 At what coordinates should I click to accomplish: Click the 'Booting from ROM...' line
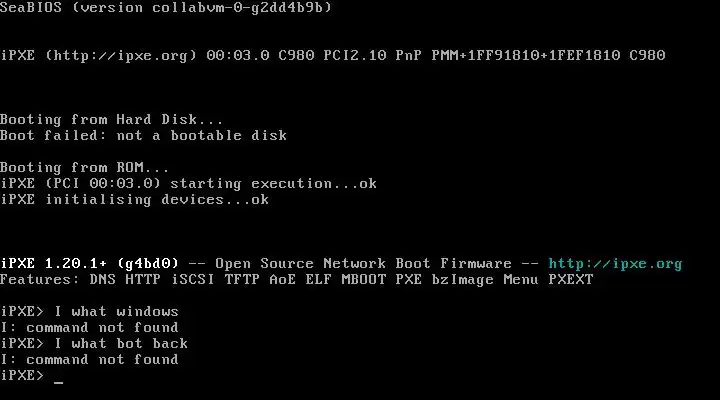coord(84,167)
